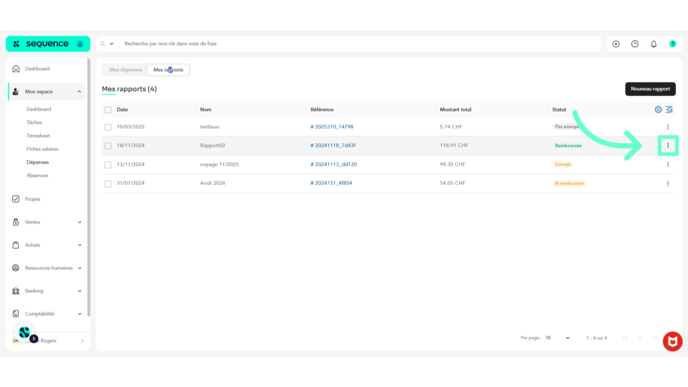The image size is (688, 387).
Task: Open the table column settings gear icon
Action: point(658,110)
